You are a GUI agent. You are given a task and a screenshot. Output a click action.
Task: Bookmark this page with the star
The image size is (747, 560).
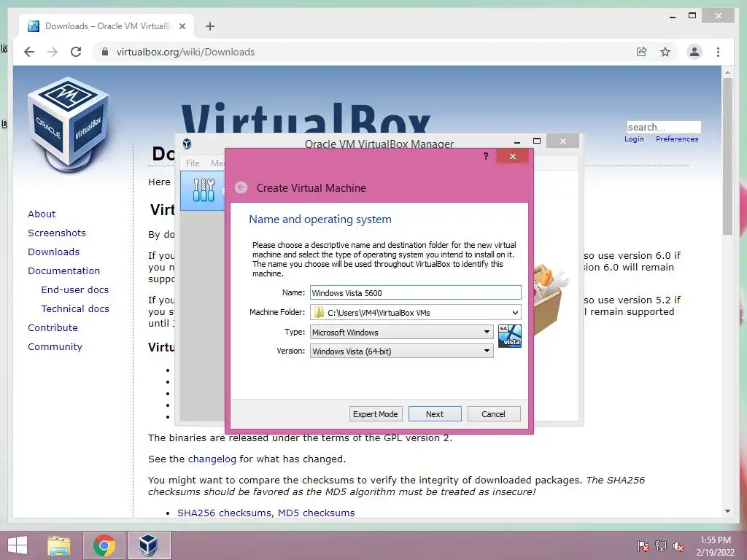[x=665, y=52]
